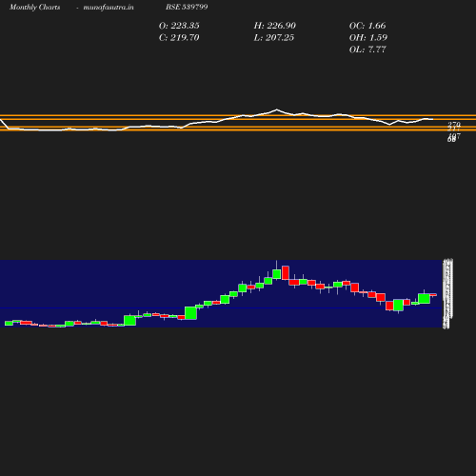Click the low value 'L: 207.25'
The height and width of the screenshot is (476, 476).
274,37
